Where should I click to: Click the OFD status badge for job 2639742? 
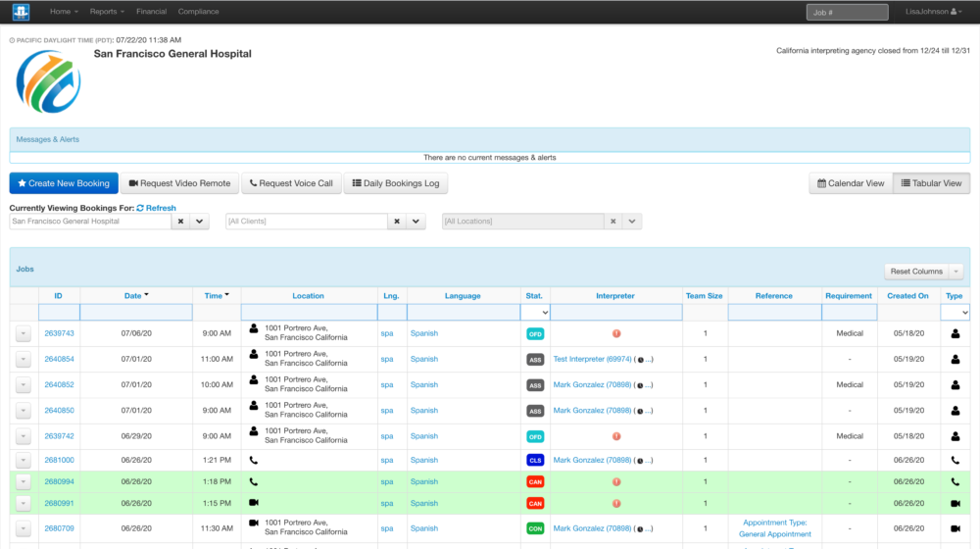pos(535,436)
